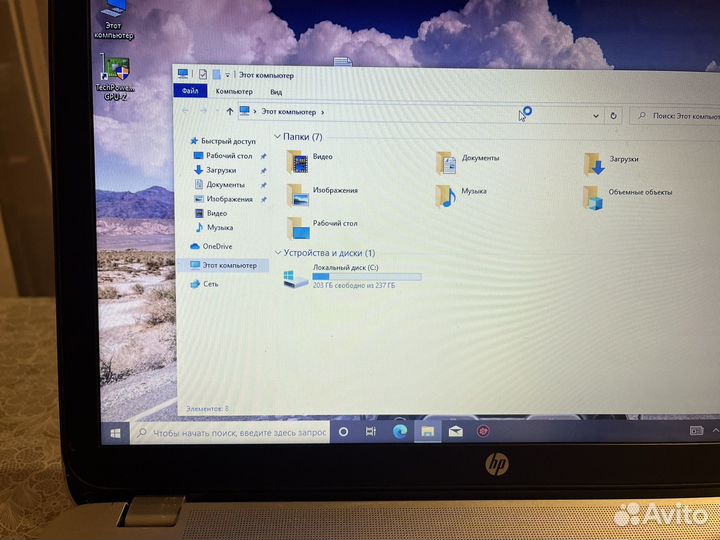720x540 pixels.
Task: Click the Поиск: Этот компьютер search box
Action: point(674,116)
